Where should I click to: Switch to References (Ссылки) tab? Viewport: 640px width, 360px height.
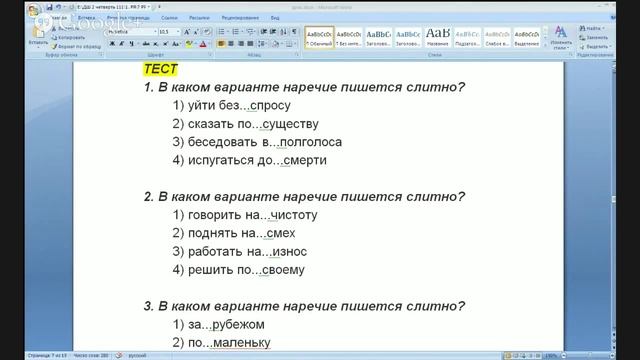[169, 18]
